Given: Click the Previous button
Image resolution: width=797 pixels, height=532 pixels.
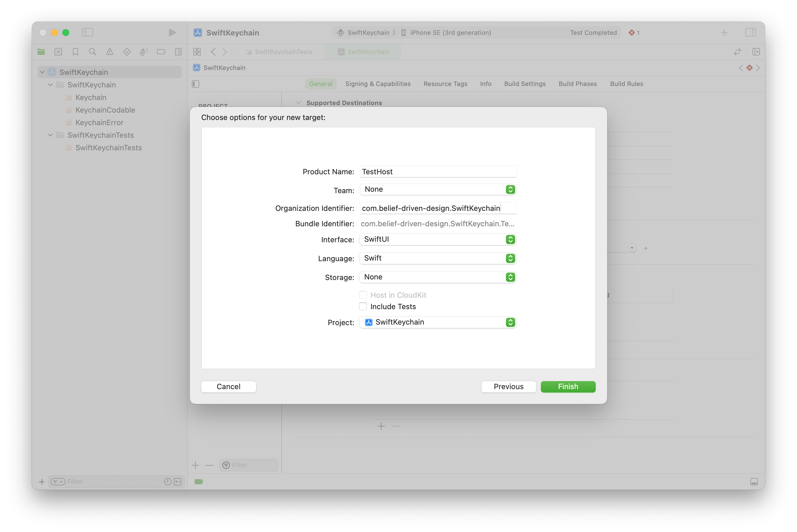Looking at the screenshot, I should click(x=509, y=387).
